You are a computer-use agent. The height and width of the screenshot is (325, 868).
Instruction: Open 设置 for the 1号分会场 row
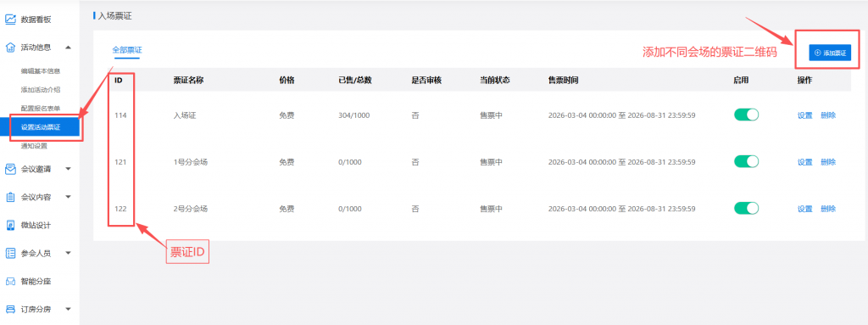point(804,162)
